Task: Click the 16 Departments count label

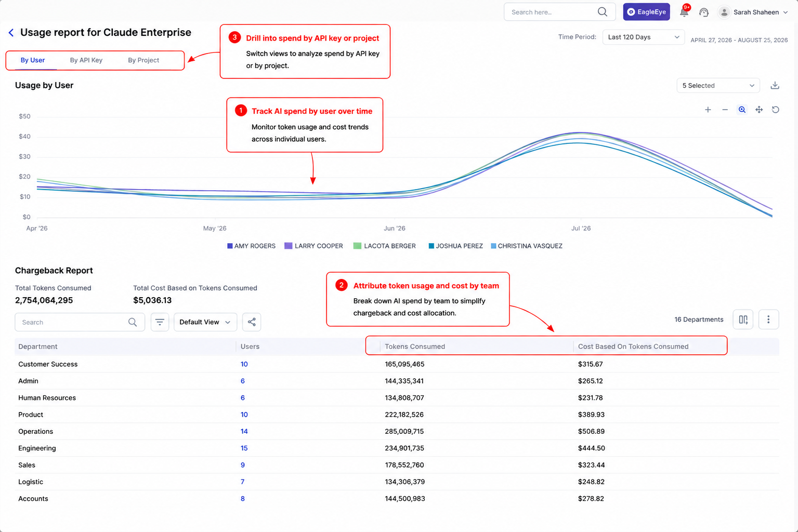Action: coord(699,320)
